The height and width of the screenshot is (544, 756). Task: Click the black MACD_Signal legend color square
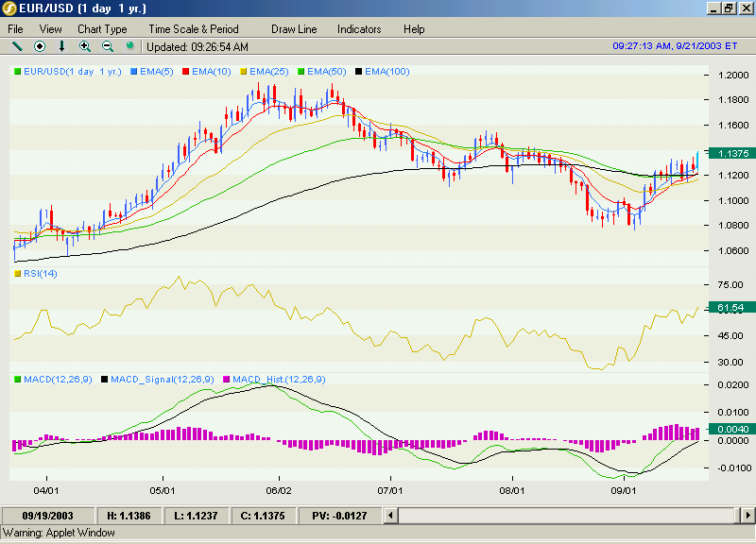(x=105, y=380)
